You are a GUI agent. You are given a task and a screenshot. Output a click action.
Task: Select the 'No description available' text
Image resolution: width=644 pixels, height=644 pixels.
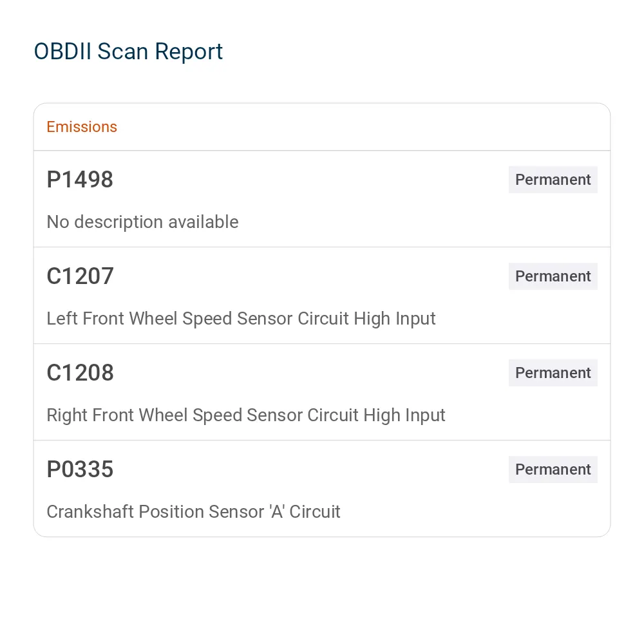click(142, 222)
